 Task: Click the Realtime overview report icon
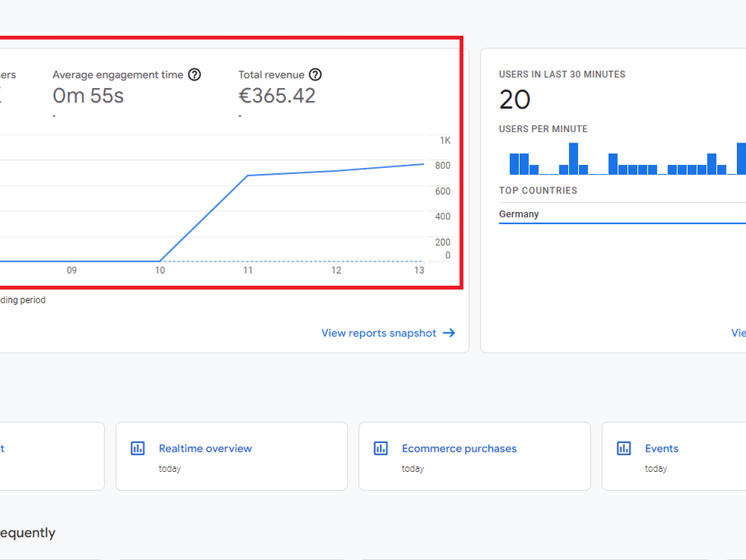(x=137, y=448)
